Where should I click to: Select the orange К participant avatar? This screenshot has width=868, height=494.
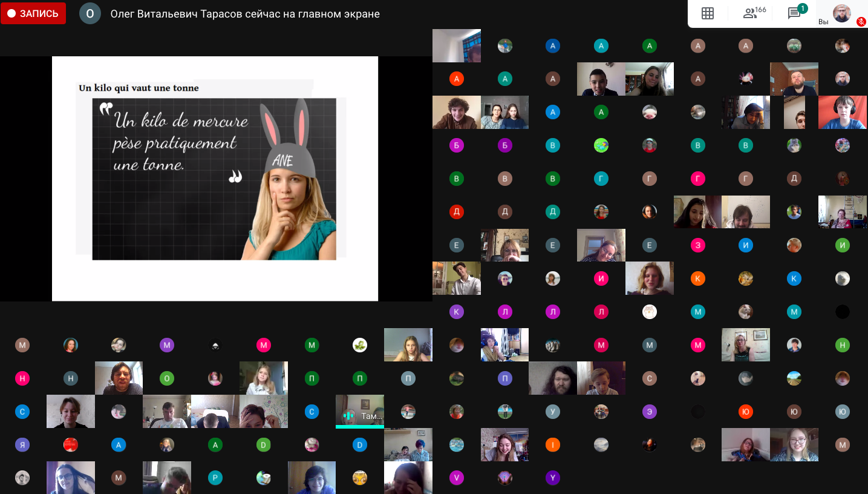click(697, 278)
